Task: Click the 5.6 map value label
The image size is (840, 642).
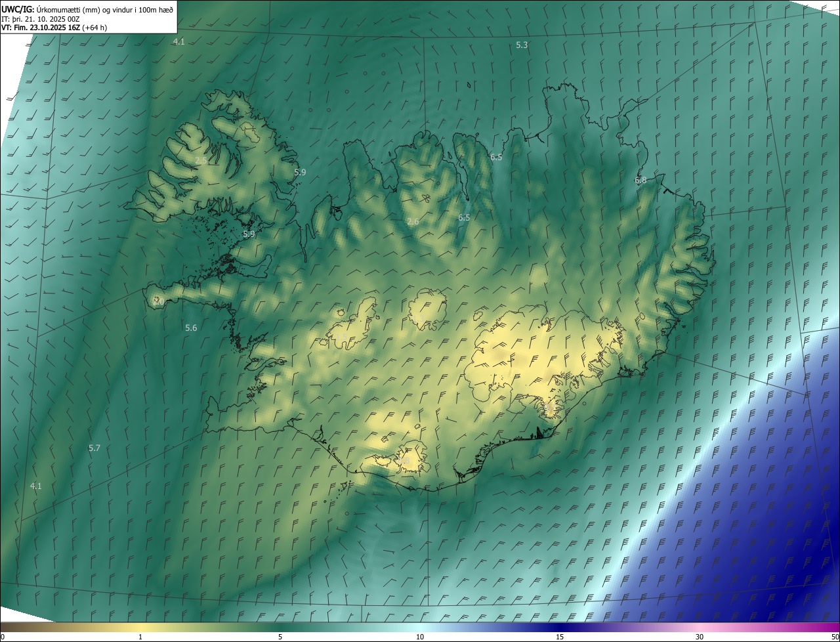Action: click(191, 328)
